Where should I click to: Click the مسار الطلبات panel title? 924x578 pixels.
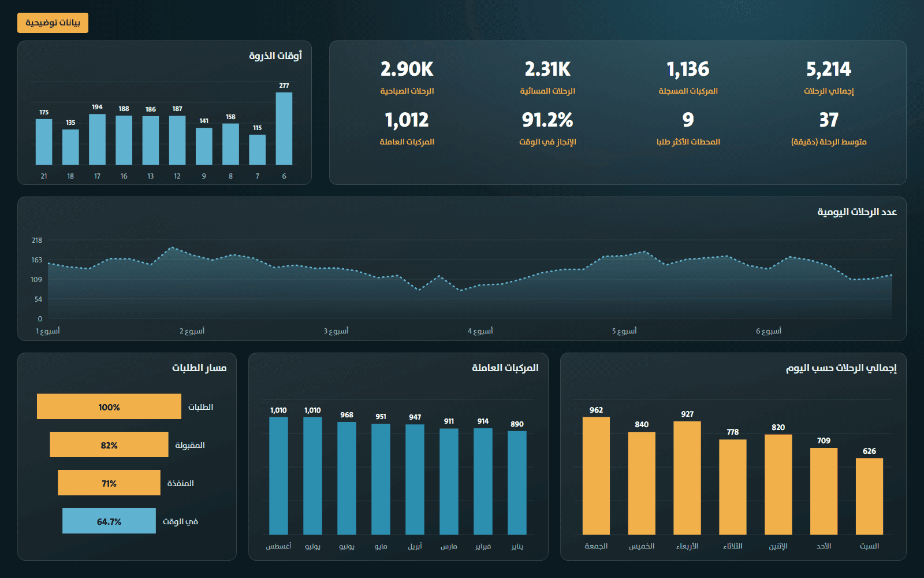[x=199, y=368]
